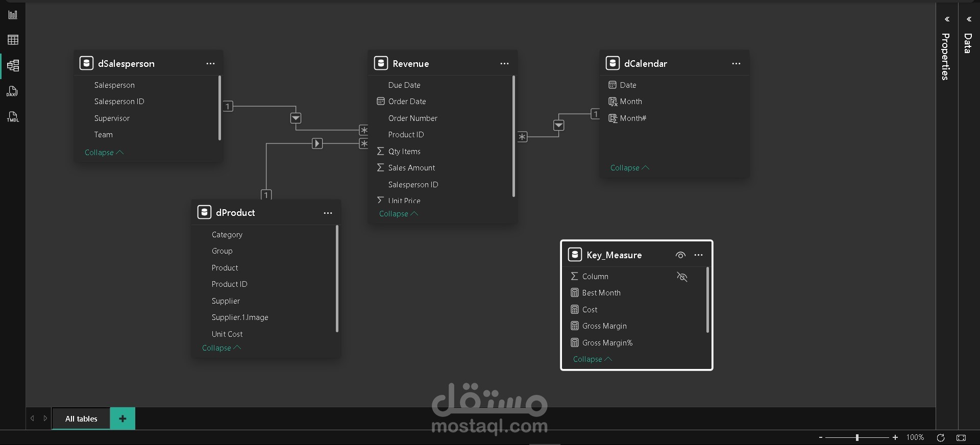Click the Gross Margin% measure icon
980x445 pixels.
click(x=575, y=343)
